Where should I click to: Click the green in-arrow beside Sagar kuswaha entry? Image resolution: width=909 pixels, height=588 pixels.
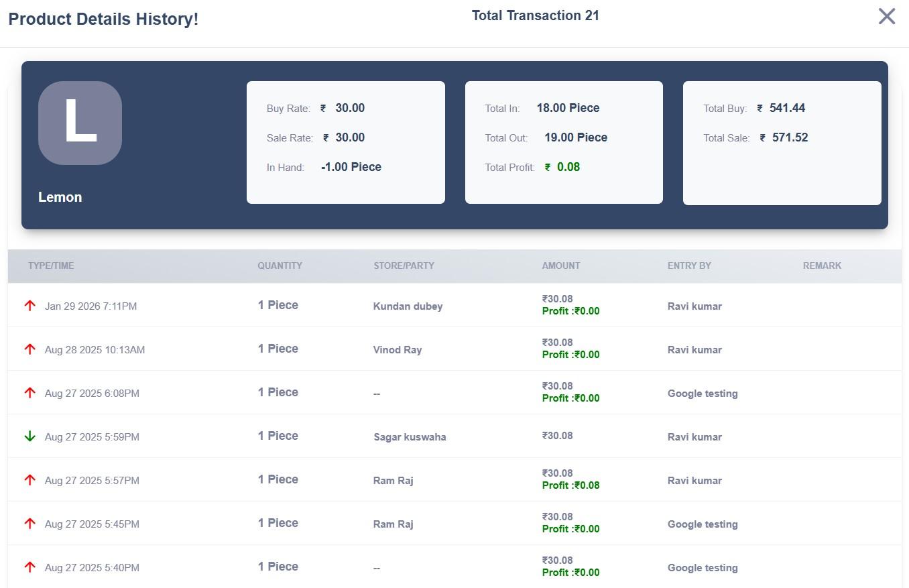(29, 436)
